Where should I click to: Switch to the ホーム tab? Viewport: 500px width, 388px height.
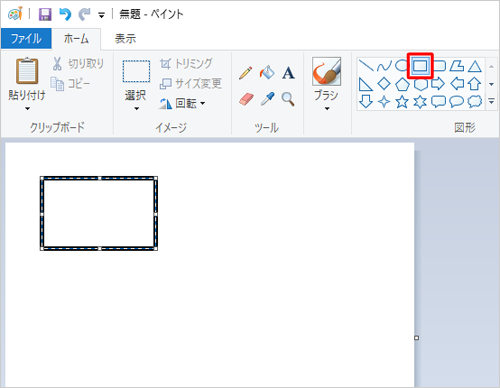coord(76,39)
